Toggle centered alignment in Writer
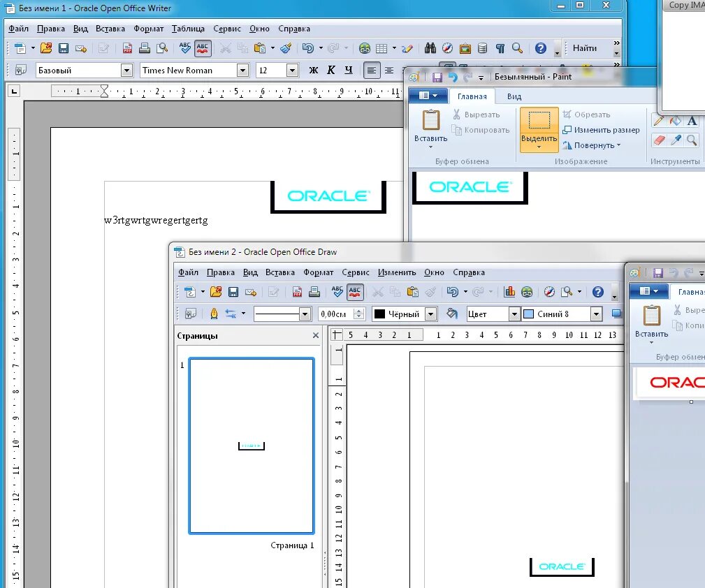The image size is (705, 588). click(x=389, y=70)
